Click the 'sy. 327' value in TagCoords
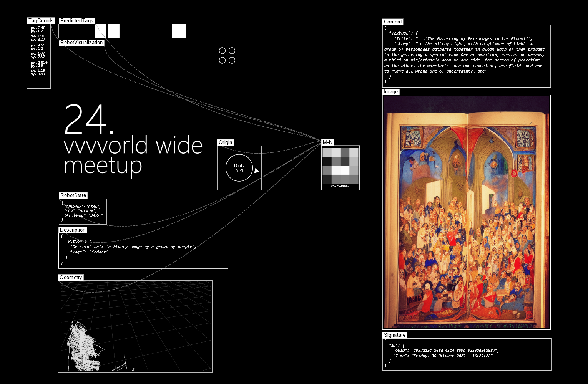Screen dimensions: 588x384 [x=38, y=39]
